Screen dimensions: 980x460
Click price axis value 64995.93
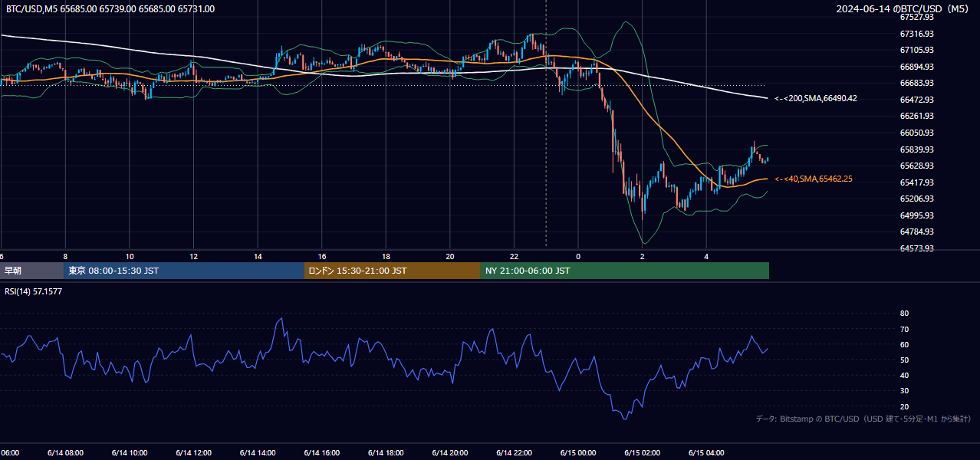tap(916, 215)
